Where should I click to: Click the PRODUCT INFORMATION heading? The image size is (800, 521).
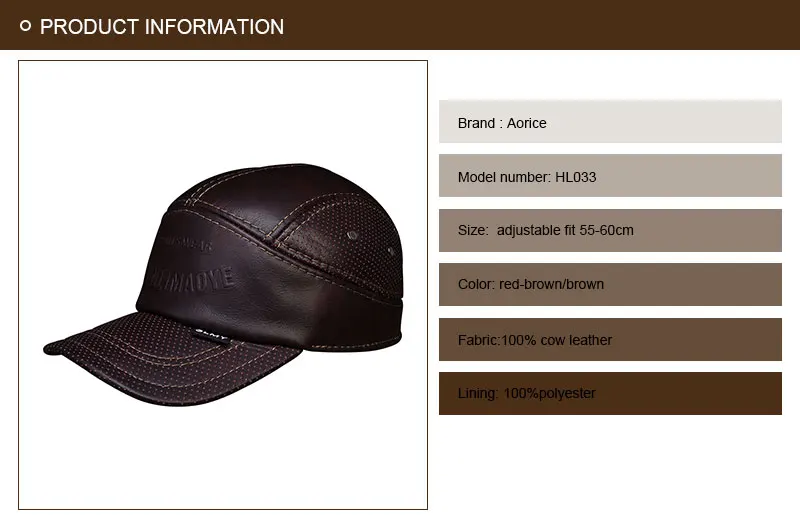click(162, 27)
